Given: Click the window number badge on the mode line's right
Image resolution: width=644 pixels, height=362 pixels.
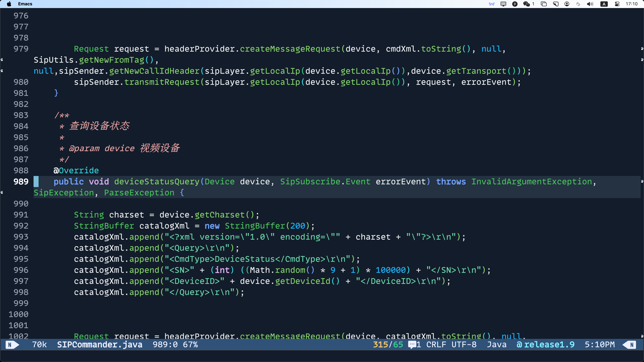Looking at the screenshot, I should (x=629, y=345).
